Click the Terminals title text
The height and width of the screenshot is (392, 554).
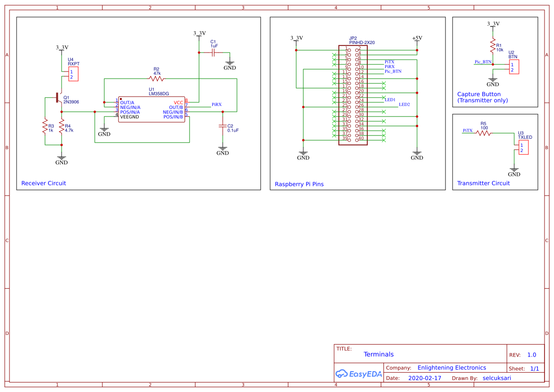click(x=379, y=354)
